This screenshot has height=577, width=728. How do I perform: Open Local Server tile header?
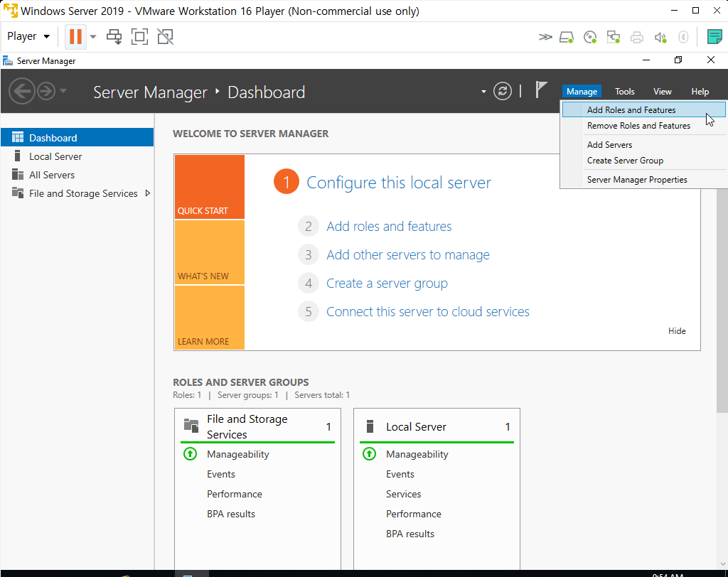tap(437, 426)
